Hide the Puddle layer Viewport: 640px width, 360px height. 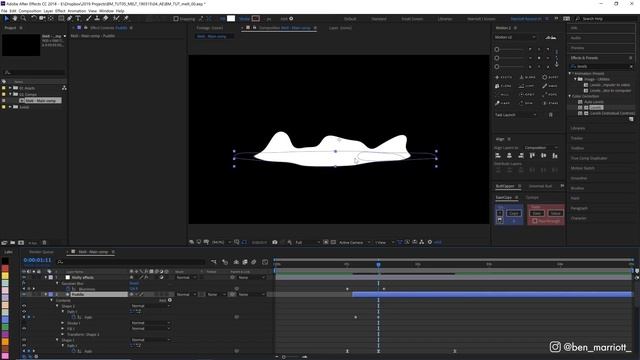coord(24,294)
